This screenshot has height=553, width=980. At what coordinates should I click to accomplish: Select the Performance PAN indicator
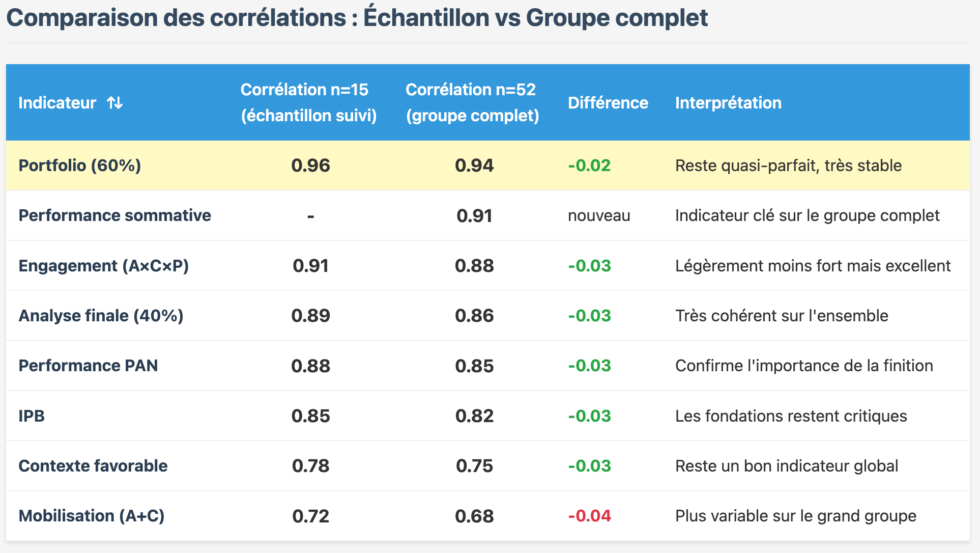88,366
